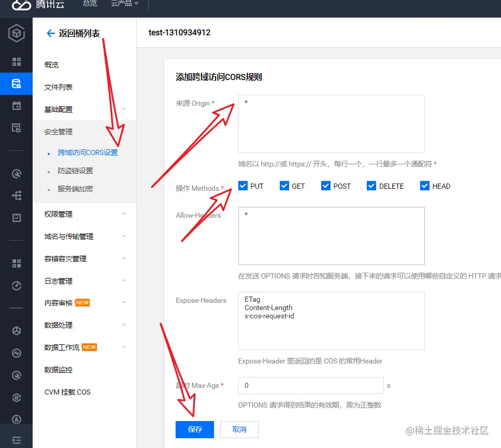This screenshot has width=501, height=448.
Task: Click the wrench circle icon below the pulse icon
Action: click(x=16, y=375)
